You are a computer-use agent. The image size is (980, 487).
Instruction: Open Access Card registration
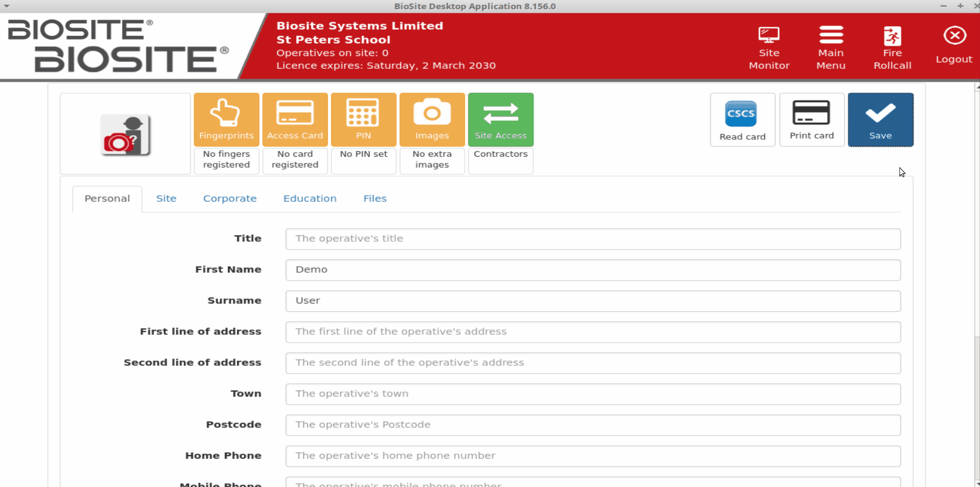pos(295,120)
